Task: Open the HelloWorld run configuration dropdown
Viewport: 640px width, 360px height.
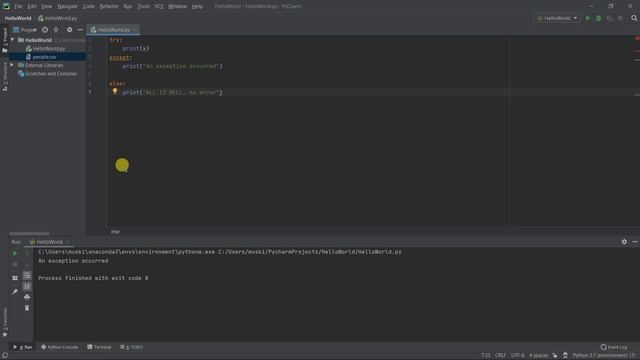Action: tap(557, 18)
